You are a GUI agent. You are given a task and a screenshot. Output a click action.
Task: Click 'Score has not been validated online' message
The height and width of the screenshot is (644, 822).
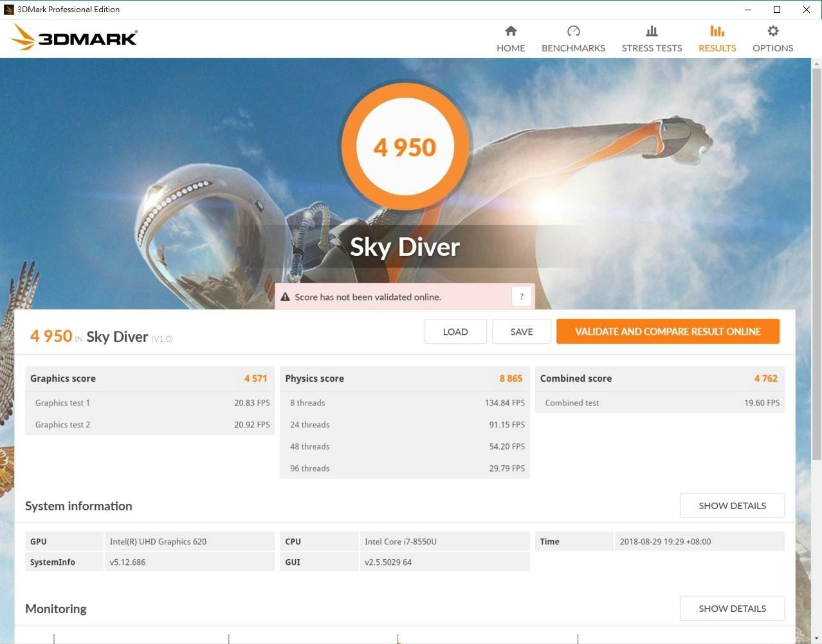point(368,297)
